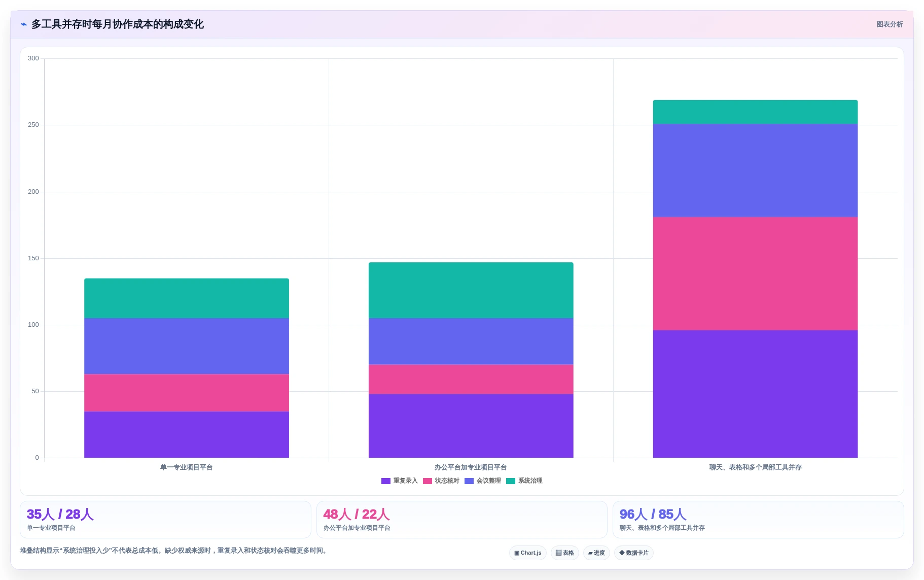Open the 48人 / 22人 data card
The image size is (924, 580).
[461, 520]
